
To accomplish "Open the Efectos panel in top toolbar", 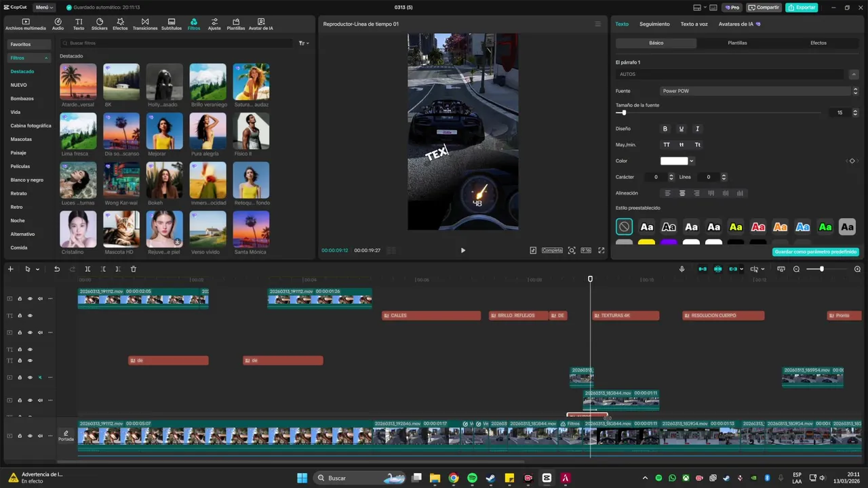I will tap(120, 24).
